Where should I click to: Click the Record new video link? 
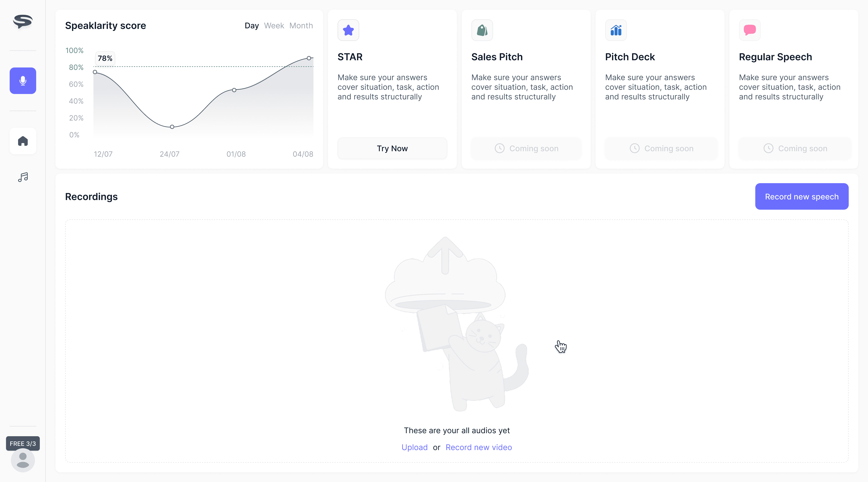click(x=478, y=447)
